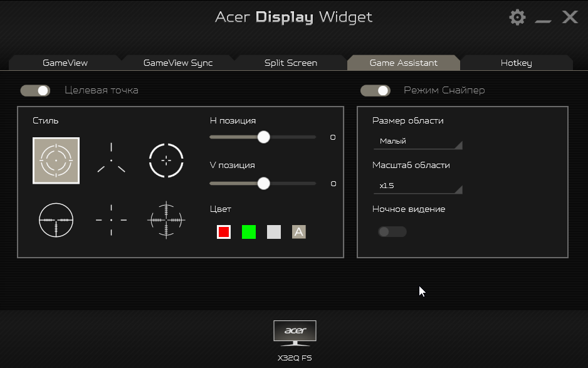Select the Game Assistant tab

tap(404, 63)
